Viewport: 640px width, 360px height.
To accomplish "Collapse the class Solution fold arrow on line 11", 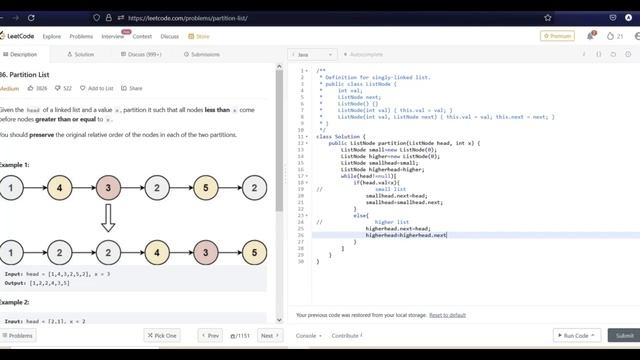I will pos(307,137).
